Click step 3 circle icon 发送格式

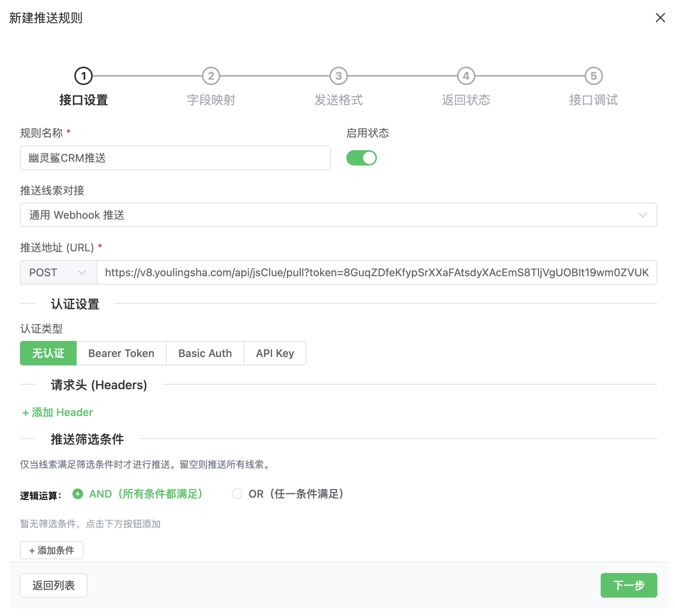[x=338, y=76]
